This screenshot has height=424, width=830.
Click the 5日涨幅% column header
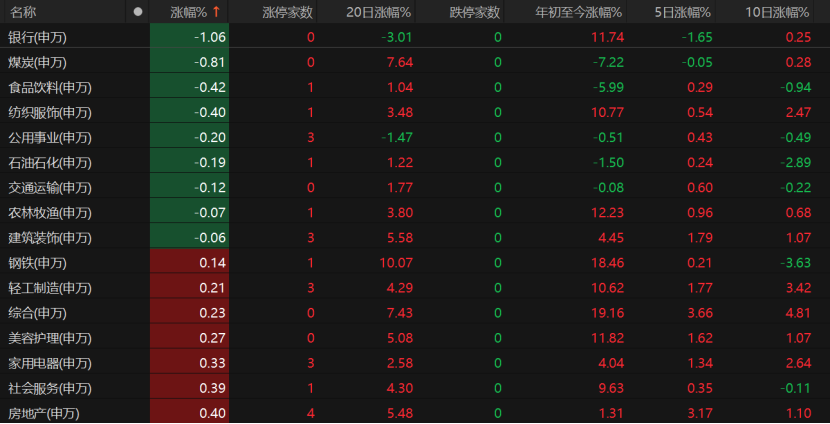coord(682,12)
